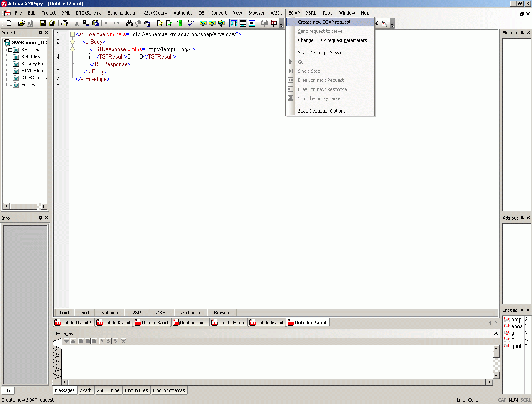
Task: Open the File menu
Action: point(18,13)
